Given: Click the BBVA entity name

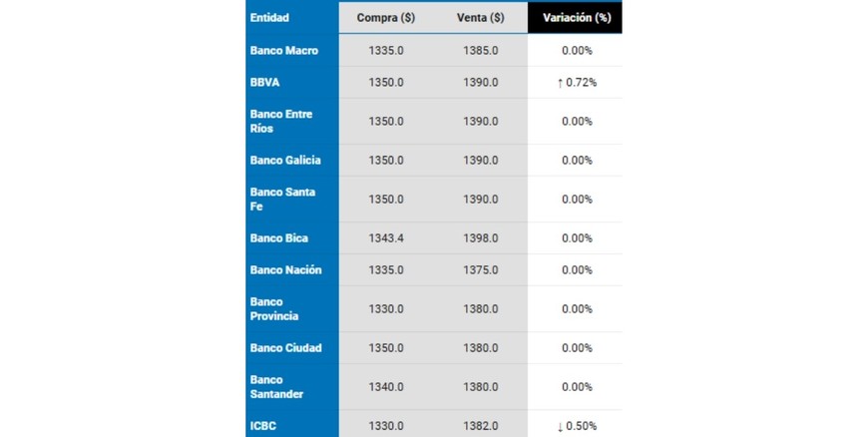Looking at the screenshot, I should tap(264, 82).
